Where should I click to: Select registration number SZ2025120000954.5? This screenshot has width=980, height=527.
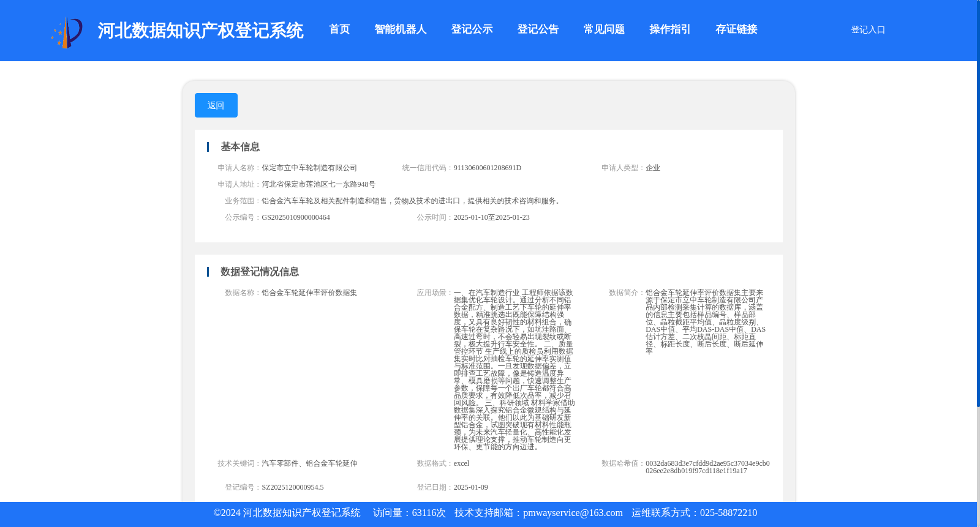293,487
